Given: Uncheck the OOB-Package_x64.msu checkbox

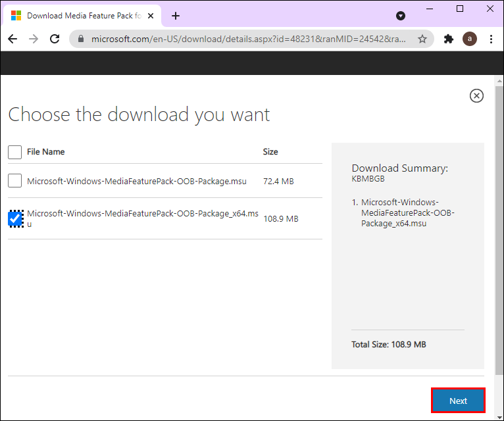Looking at the screenshot, I should coord(15,219).
